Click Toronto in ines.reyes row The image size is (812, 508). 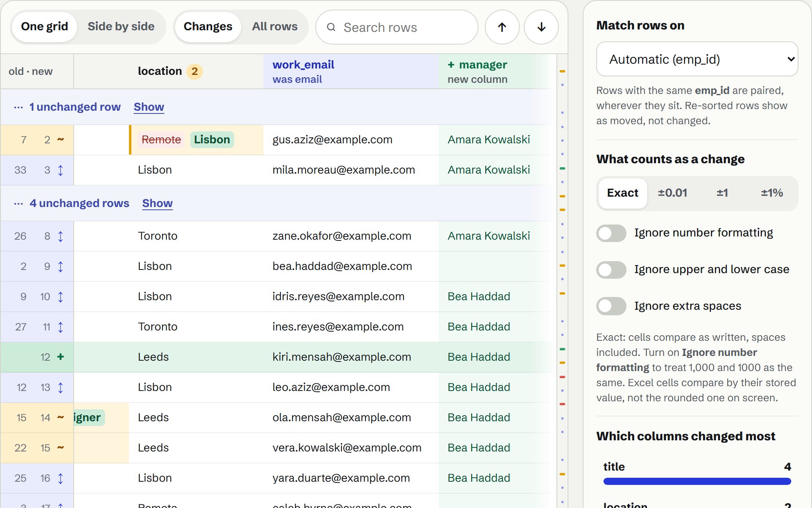[x=158, y=327]
